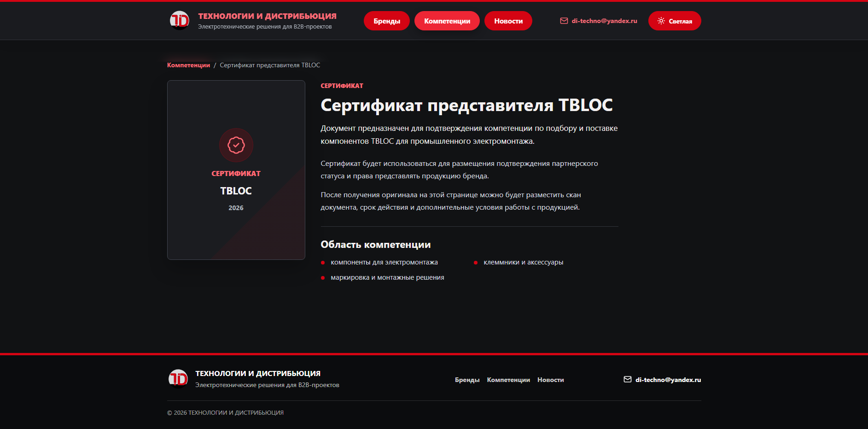The width and height of the screenshot is (868, 429).
Task: Click the list item маркировка и монтажные решения
Action: (x=387, y=277)
